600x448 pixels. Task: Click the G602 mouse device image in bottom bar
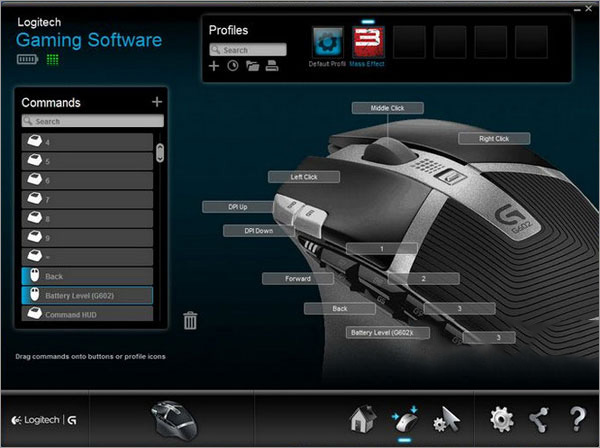[x=174, y=420]
